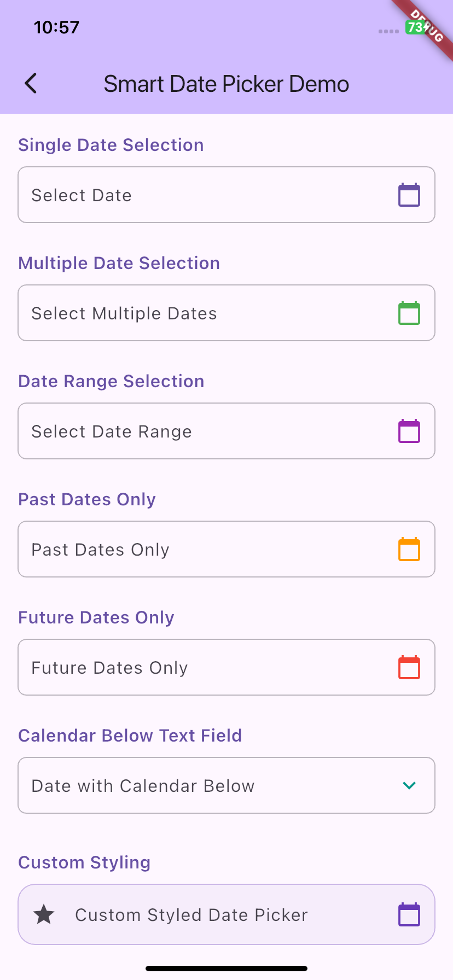Open the Date with Calendar Below field
This screenshot has height=980, width=453.
226,785
